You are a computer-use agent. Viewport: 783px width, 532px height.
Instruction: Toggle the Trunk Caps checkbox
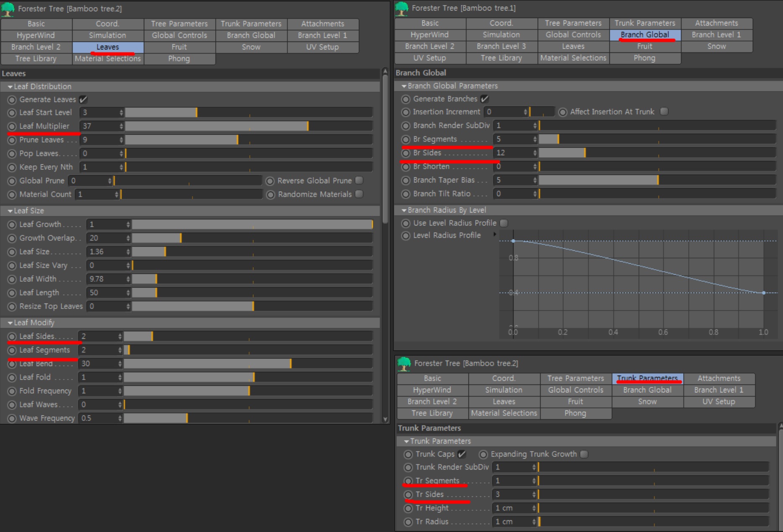point(462,454)
